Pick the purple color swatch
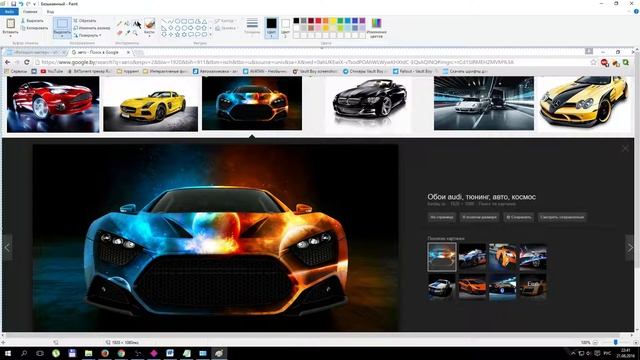This screenshot has height=360, width=640. tap(362, 21)
